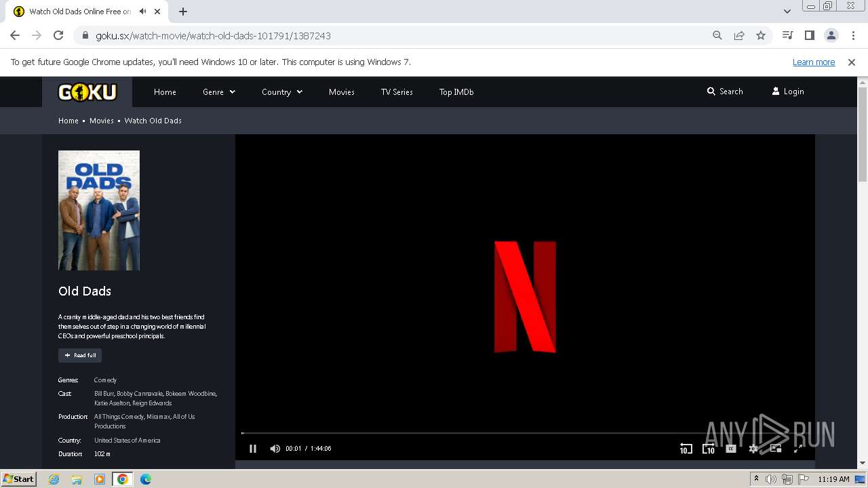Open Miramax production link
The image size is (868, 488).
click(158, 417)
